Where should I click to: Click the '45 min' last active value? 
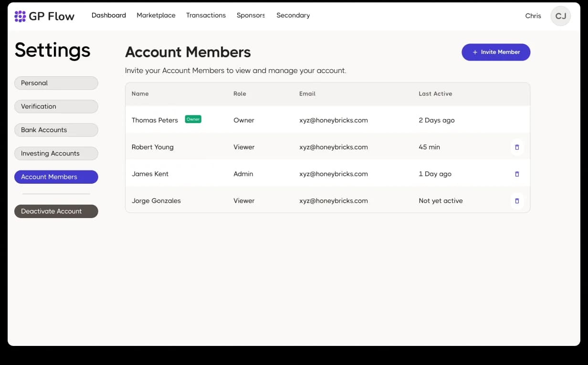click(430, 147)
